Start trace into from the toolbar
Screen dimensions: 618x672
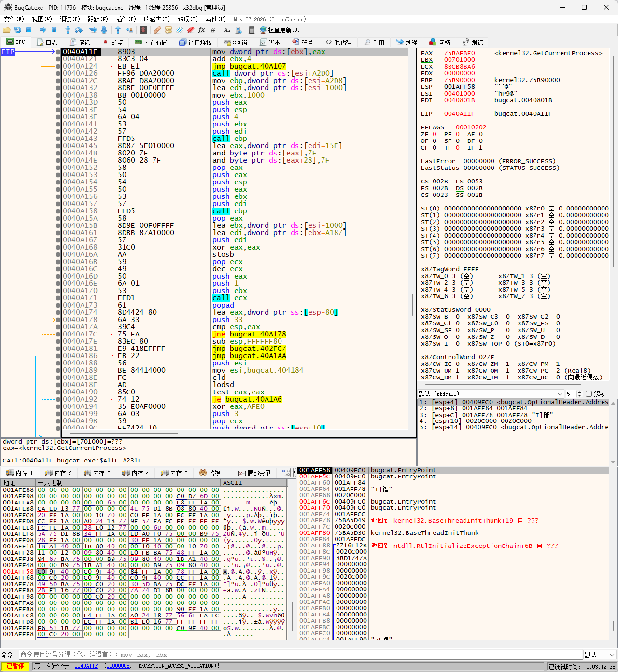tap(93, 30)
